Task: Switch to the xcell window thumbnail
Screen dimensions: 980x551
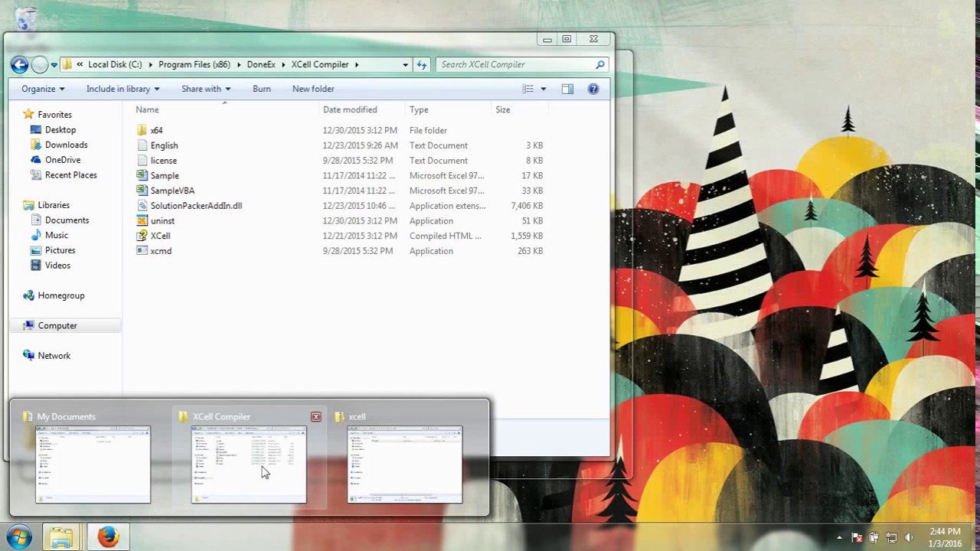Action: pos(405,465)
